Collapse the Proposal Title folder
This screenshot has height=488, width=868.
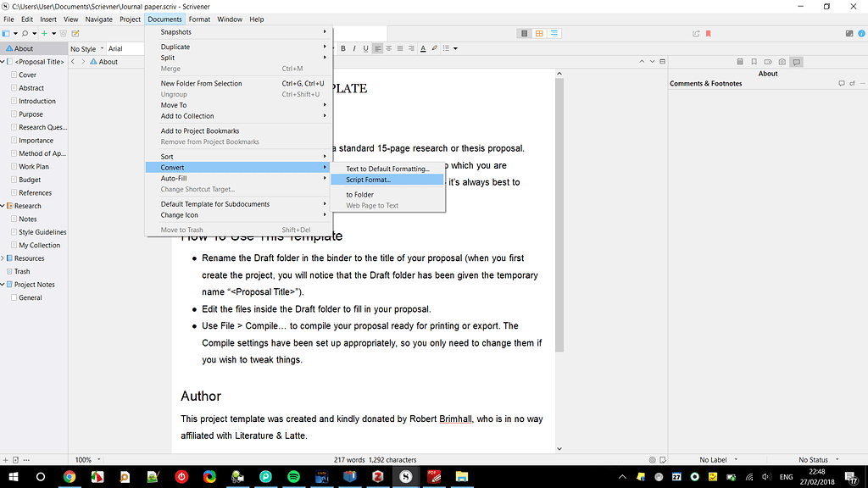[3, 62]
